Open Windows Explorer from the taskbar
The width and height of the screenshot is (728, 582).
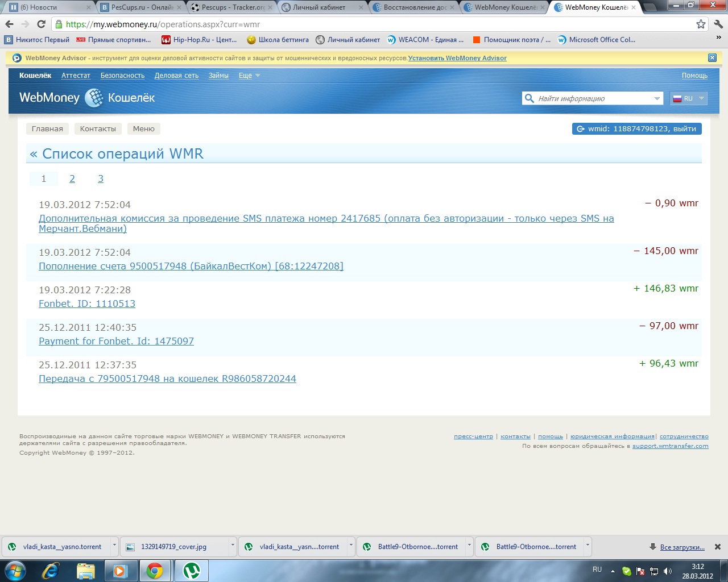point(85,571)
